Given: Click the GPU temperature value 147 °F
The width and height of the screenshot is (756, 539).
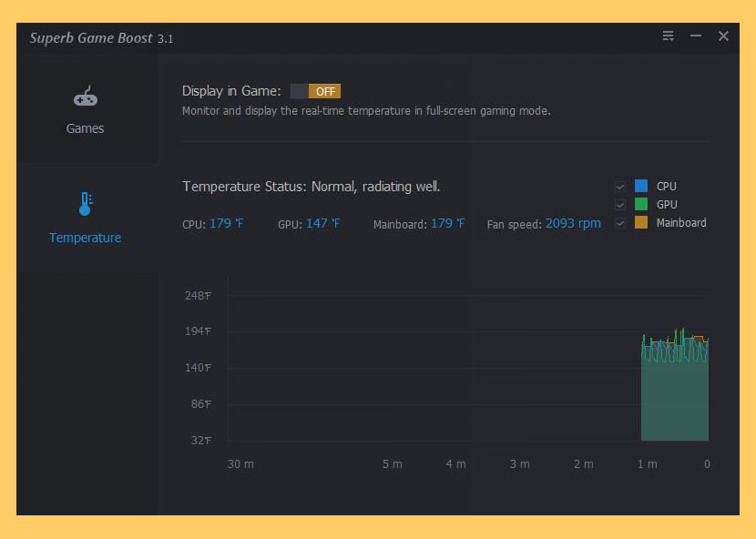Looking at the screenshot, I should coord(323,224).
